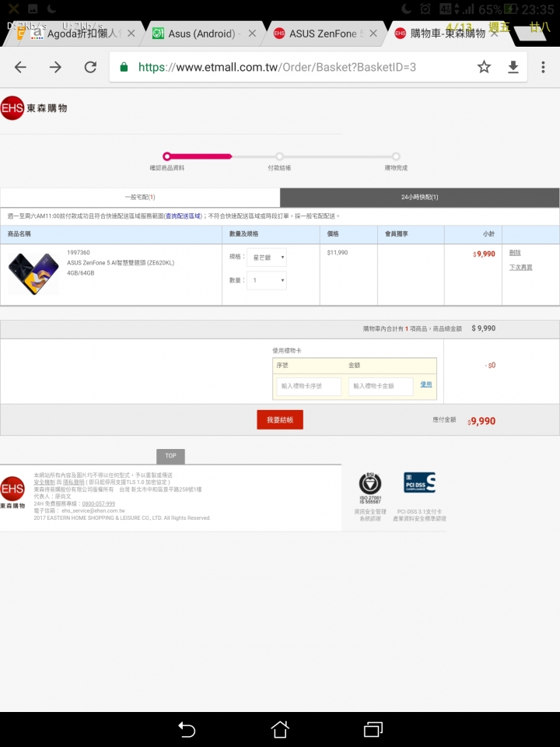The image size is (560, 747).
Task: Go back with browser back arrow
Action: (x=20, y=67)
